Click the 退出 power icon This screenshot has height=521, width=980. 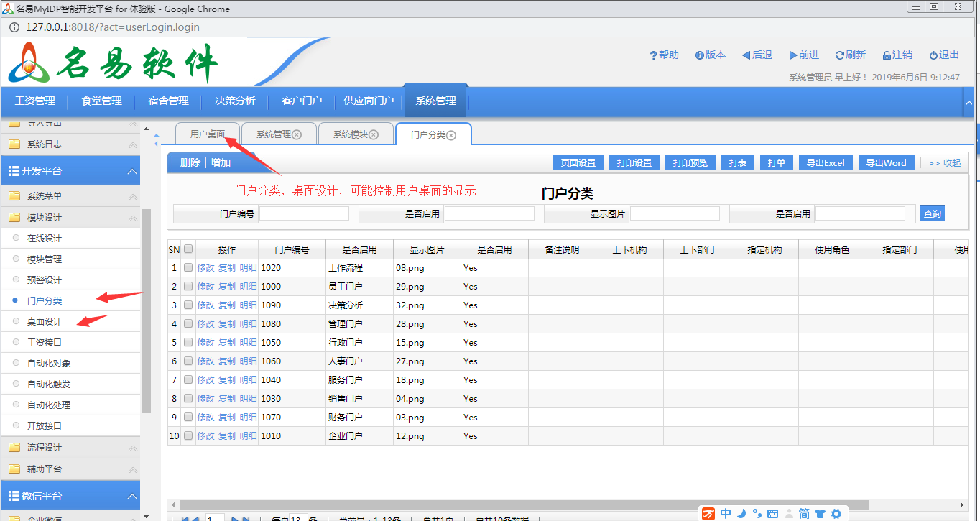933,55
